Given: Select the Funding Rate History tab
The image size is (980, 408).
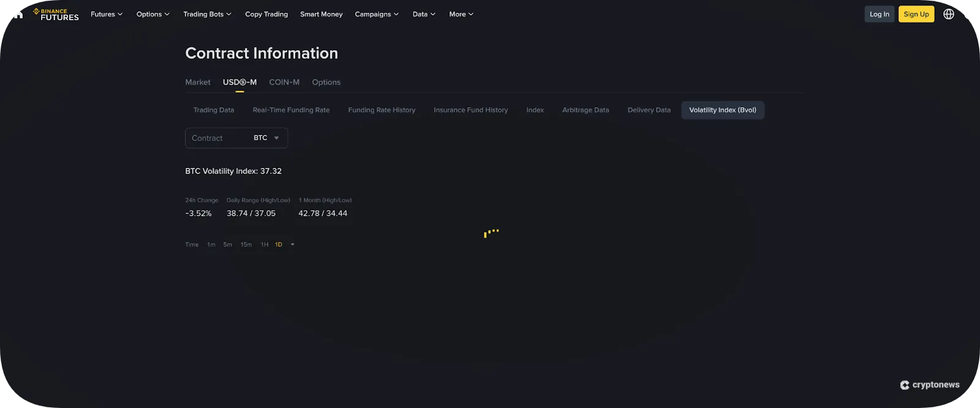Looking at the screenshot, I should (382, 110).
